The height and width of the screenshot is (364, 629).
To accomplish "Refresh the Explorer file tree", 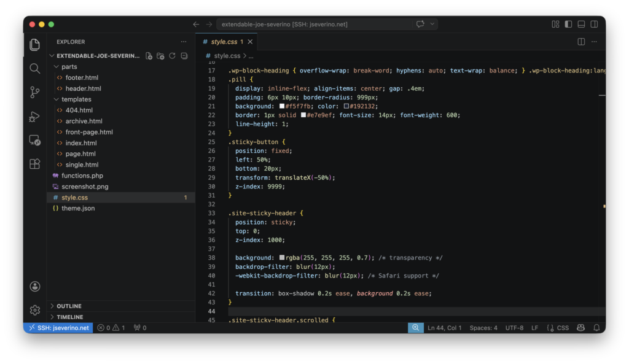I will coord(172,56).
